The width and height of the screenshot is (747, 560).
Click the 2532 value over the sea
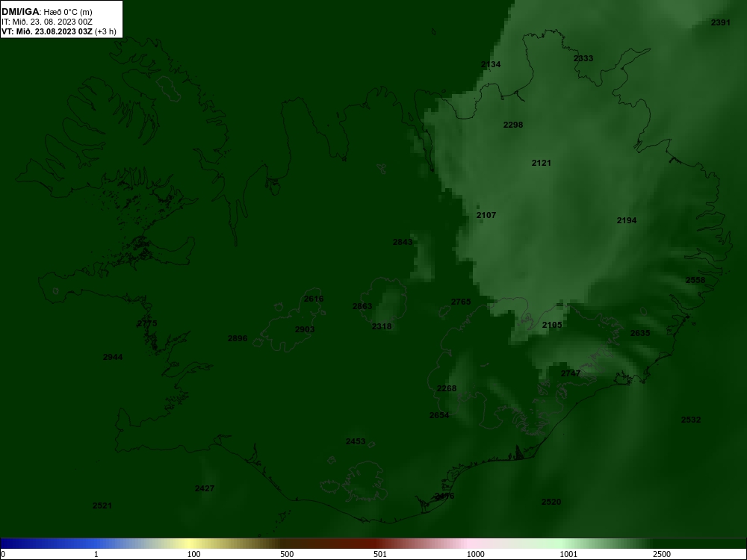tap(691, 420)
